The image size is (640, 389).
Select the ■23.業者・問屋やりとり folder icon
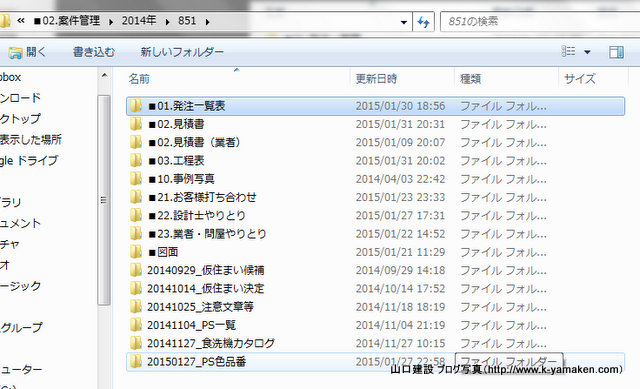[136, 234]
